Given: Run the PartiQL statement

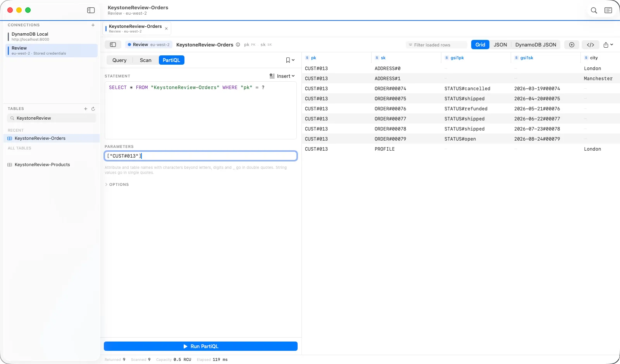Looking at the screenshot, I should pyautogui.click(x=201, y=346).
